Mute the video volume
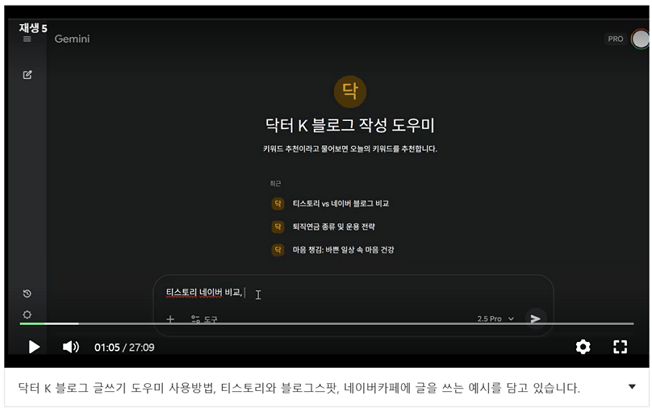 click(x=70, y=347)
